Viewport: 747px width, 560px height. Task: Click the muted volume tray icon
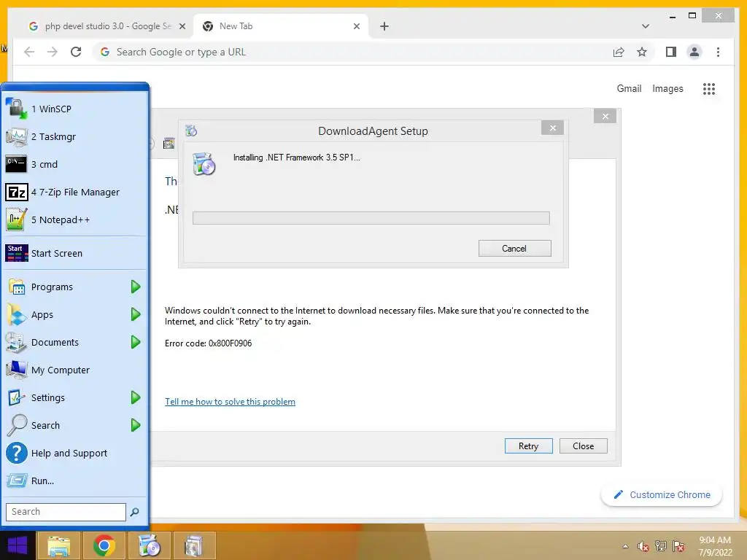coord(643,546)
